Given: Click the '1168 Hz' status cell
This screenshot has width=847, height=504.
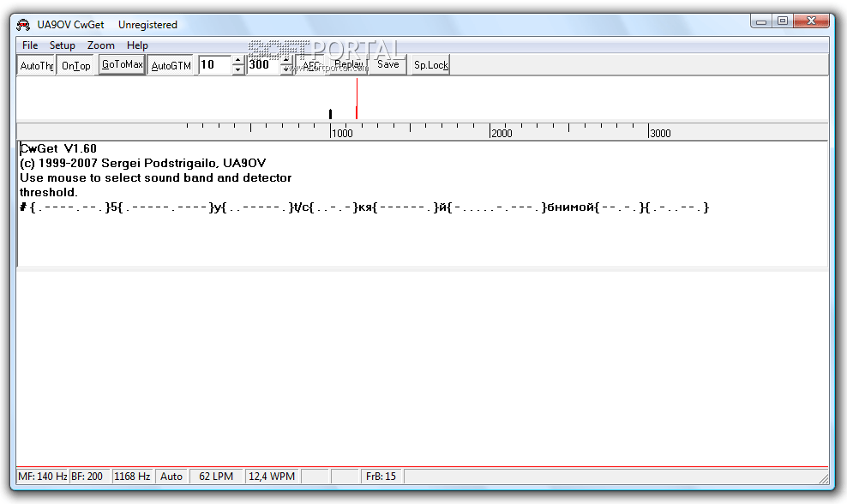Looking at the screenshot, I should tap(132, 477).
